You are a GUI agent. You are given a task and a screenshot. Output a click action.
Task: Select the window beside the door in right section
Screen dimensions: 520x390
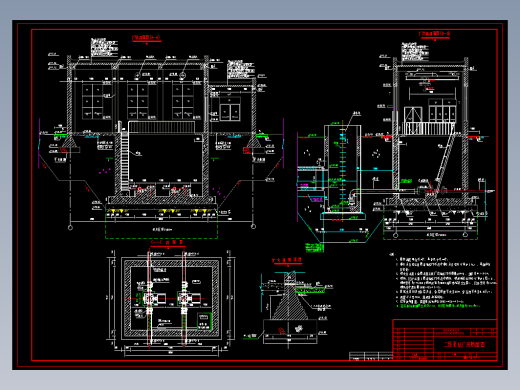coord(442,111)
